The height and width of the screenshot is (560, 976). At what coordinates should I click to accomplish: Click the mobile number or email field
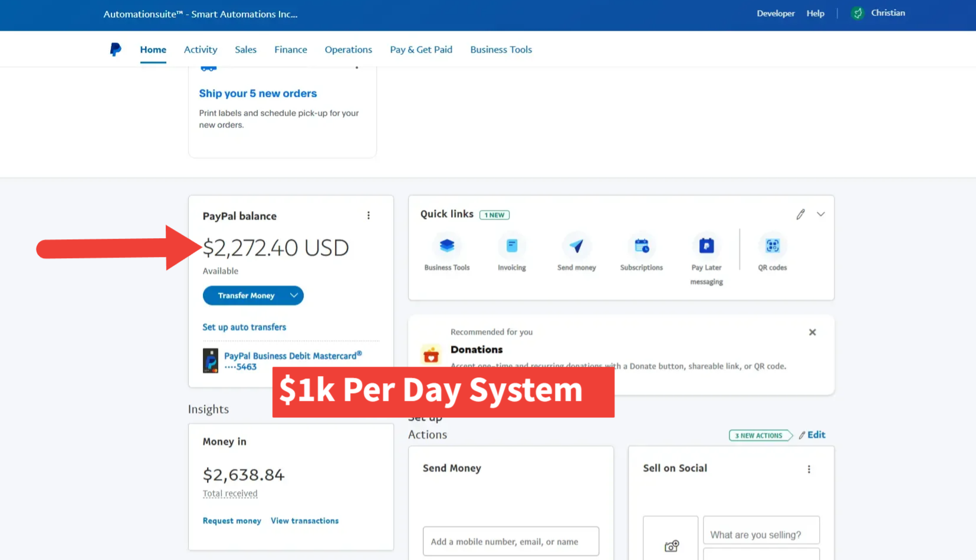[511, 541]
